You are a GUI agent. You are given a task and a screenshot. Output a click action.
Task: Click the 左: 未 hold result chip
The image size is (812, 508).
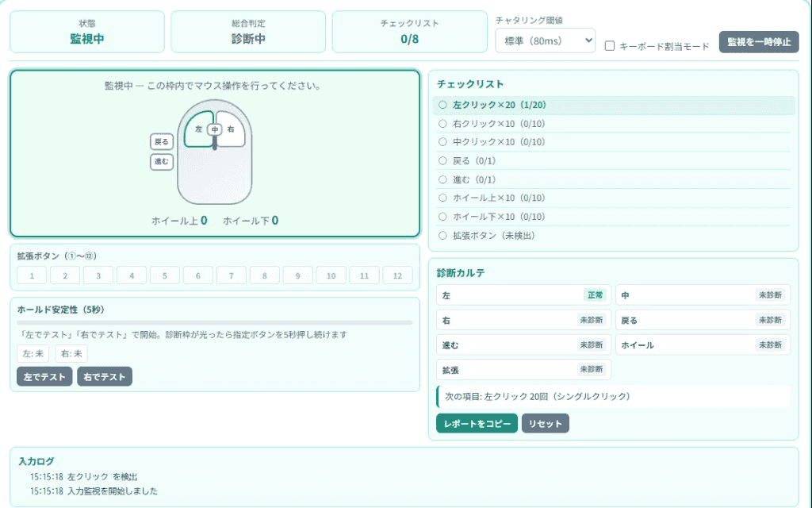pos(33,353)
